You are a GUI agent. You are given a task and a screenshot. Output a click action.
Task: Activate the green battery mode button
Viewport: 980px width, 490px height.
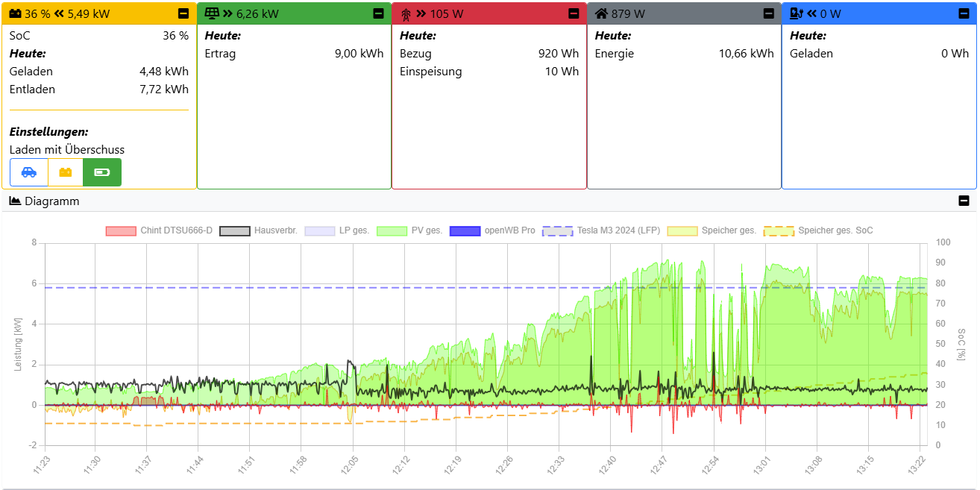[x=102, y=172]
